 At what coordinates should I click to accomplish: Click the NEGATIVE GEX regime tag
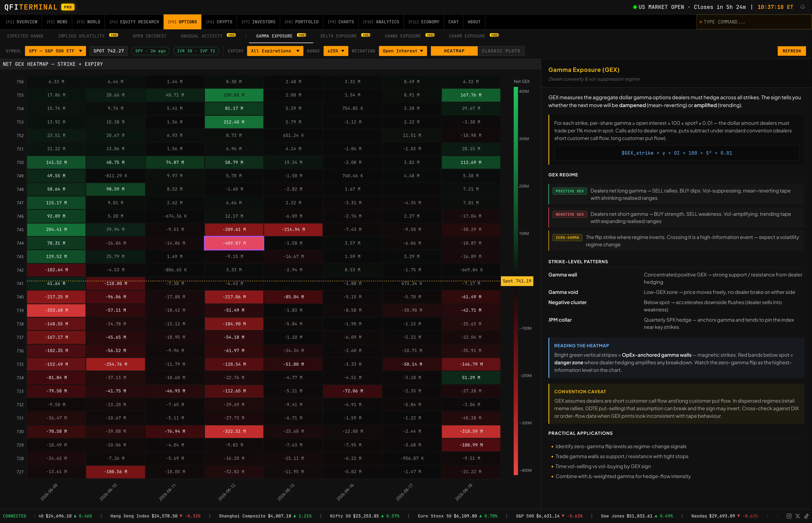pos(570,214)
